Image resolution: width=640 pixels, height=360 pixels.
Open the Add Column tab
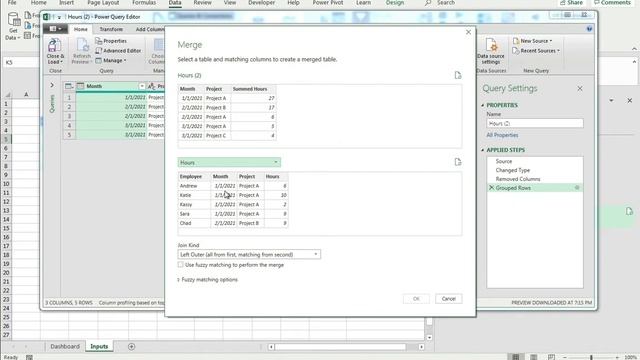(x=149, y=29)
